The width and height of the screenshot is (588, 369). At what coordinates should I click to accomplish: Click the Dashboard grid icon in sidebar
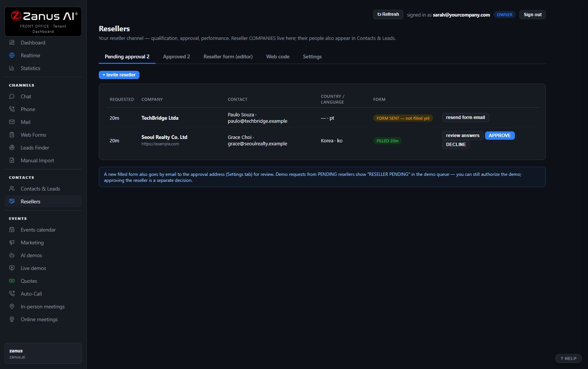pyautogui.click(x=12, y=43)
